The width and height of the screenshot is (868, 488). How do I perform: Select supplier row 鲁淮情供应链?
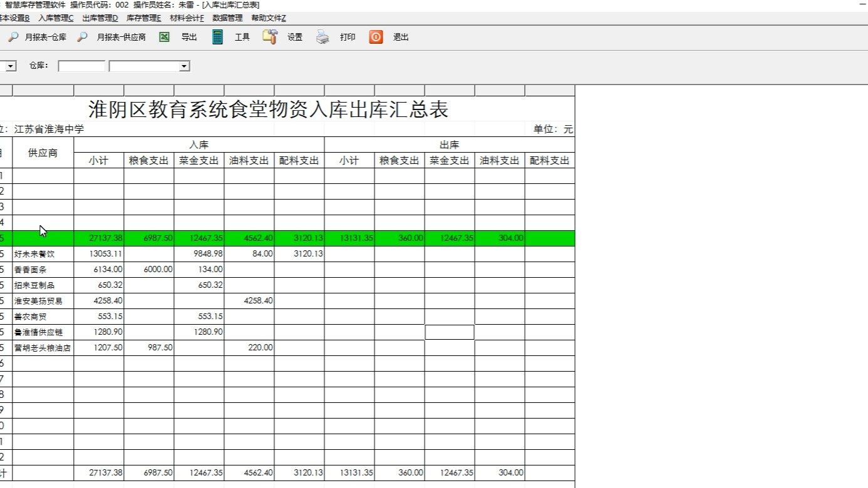(x=39, y=332)
